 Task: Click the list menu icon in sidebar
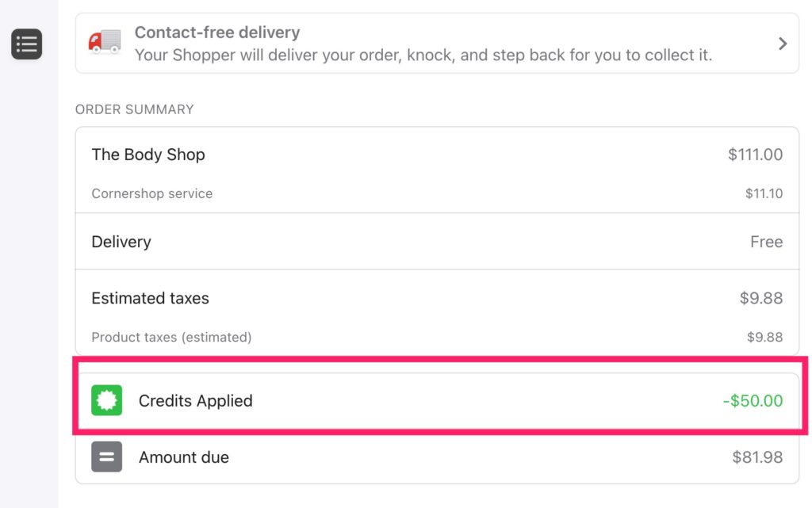click(26, 44)
